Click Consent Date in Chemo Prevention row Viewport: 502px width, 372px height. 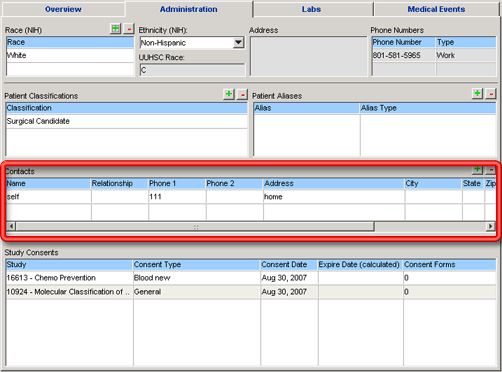(x=289, y=278)
